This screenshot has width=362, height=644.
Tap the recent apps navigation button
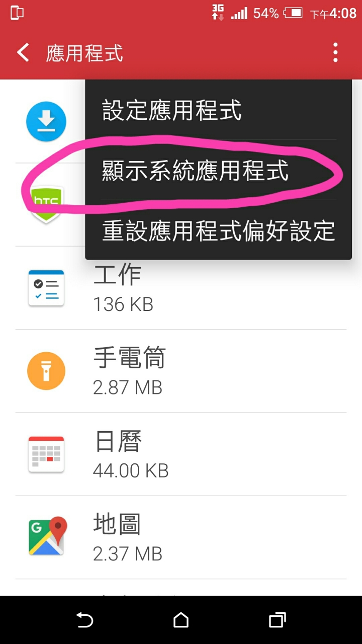278,620
